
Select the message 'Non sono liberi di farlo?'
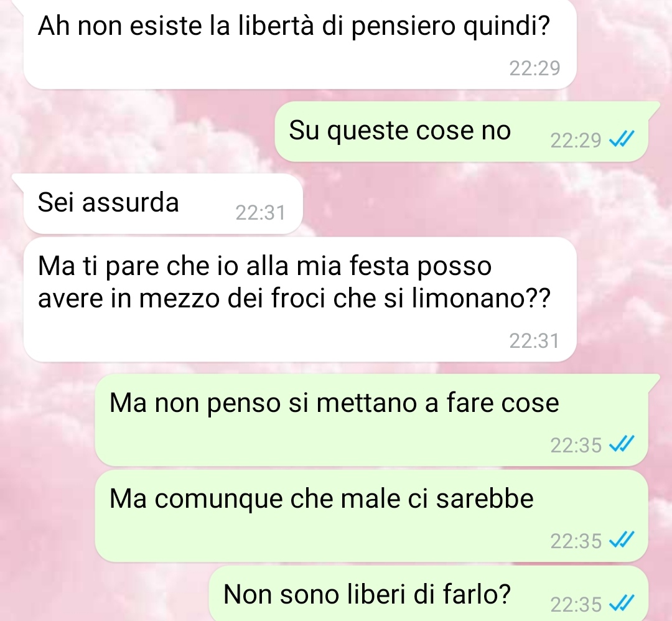click(x=429, y=594)
